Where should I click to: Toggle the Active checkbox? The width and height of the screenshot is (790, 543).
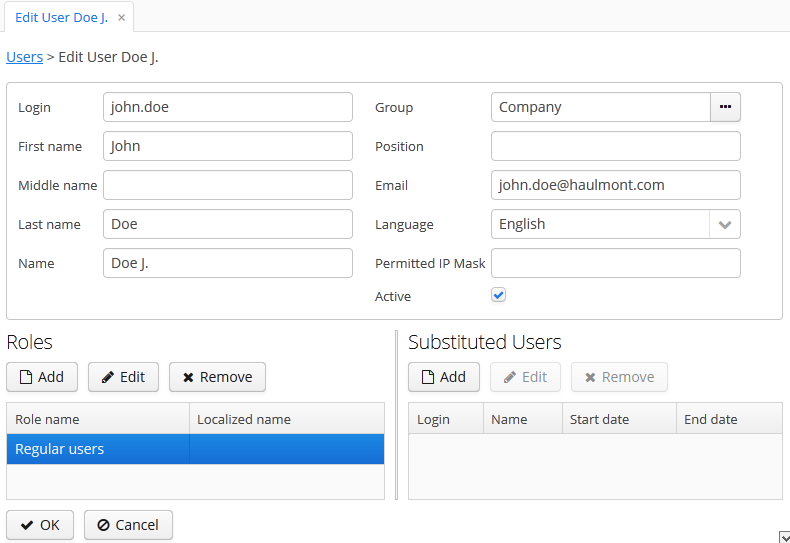click(499, 295)
